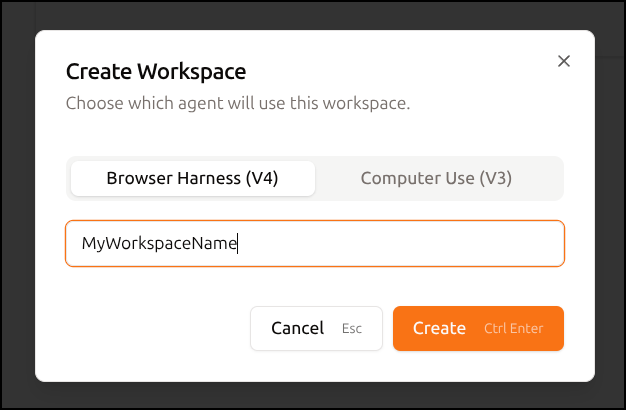The width and height of the screenshot is (626, 410).
Task: Choose the V3 option in the agent selector
Action: (x=436, y=178)
